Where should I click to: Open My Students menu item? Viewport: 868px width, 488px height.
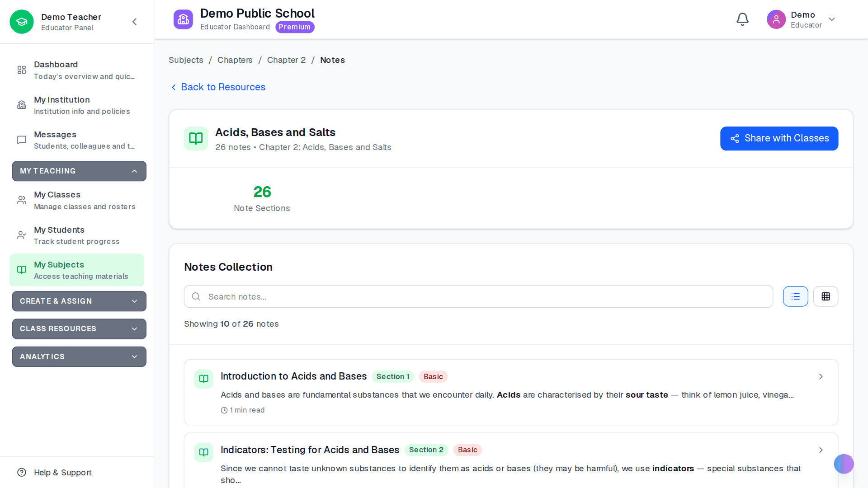click(77, 235)
